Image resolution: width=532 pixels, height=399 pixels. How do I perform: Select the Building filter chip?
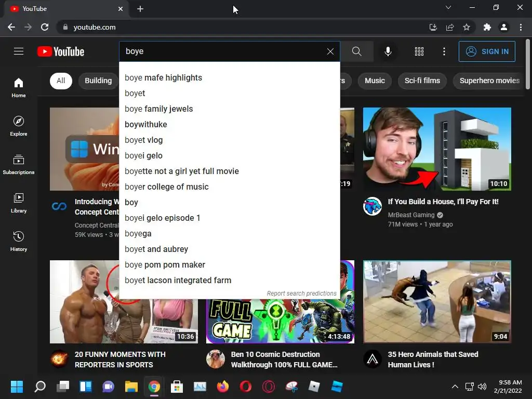click(x=98, y=81)
